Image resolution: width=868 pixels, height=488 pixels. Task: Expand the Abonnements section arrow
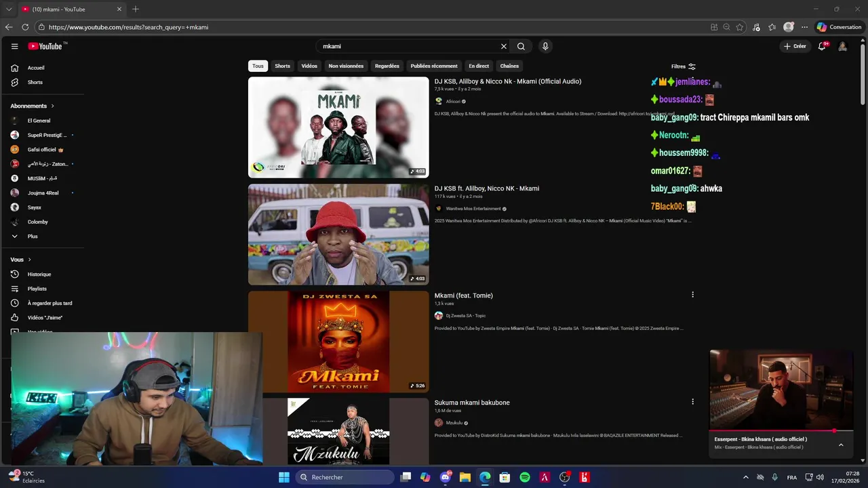point(52,106)
